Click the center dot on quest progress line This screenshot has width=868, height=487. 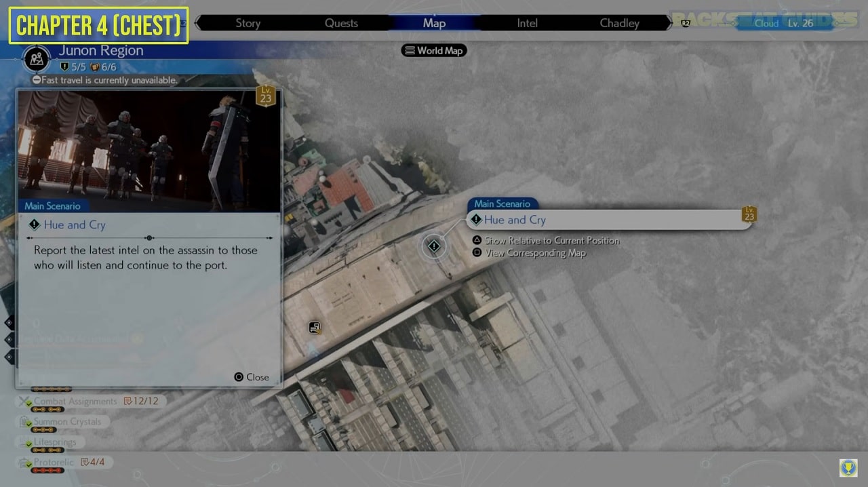tap(149, 238)
